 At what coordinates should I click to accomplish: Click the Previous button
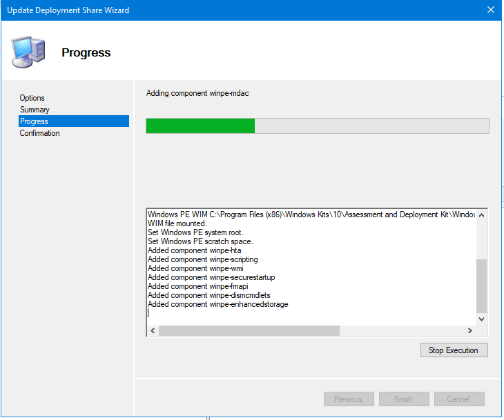(x=349, y=399)
